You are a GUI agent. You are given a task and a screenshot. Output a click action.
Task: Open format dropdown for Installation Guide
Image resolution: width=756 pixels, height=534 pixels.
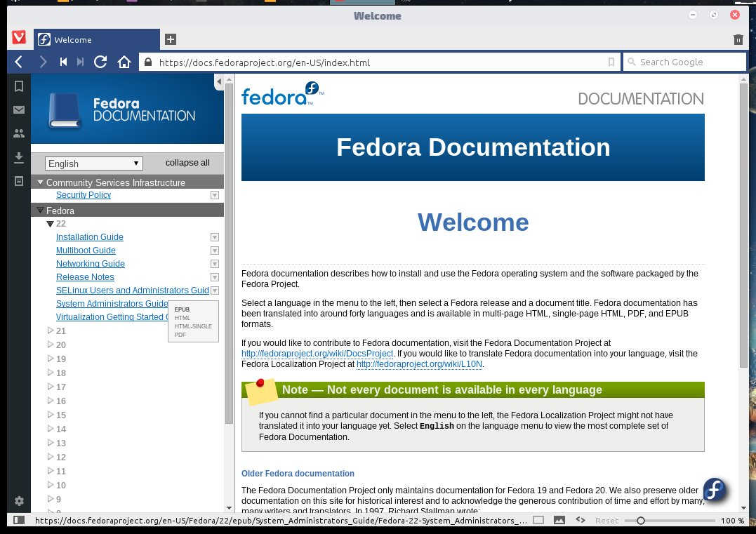(215, 237)
